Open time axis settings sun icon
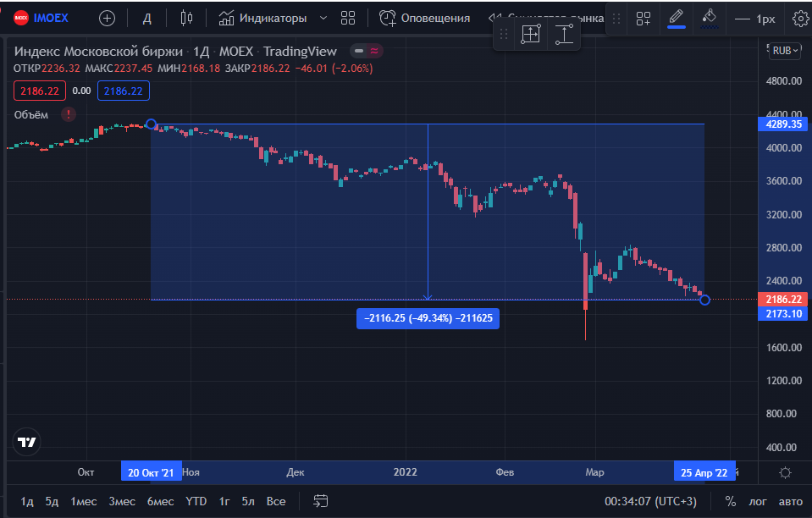 785,472
